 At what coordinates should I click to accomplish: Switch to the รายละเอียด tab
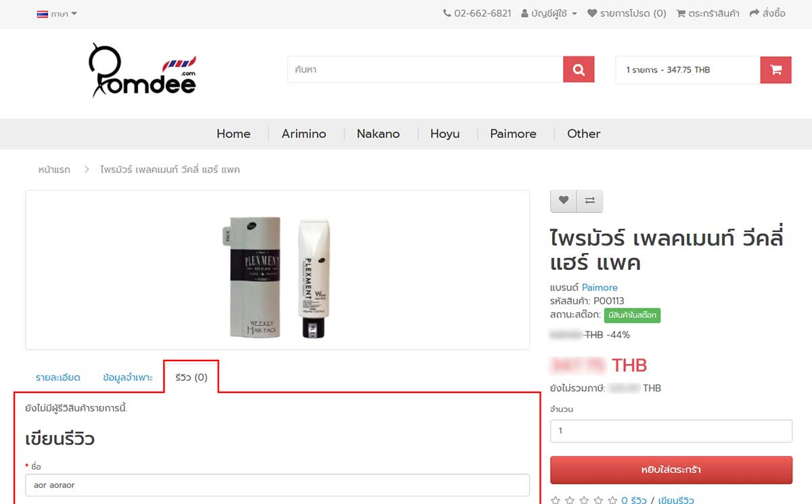[58, 377]
